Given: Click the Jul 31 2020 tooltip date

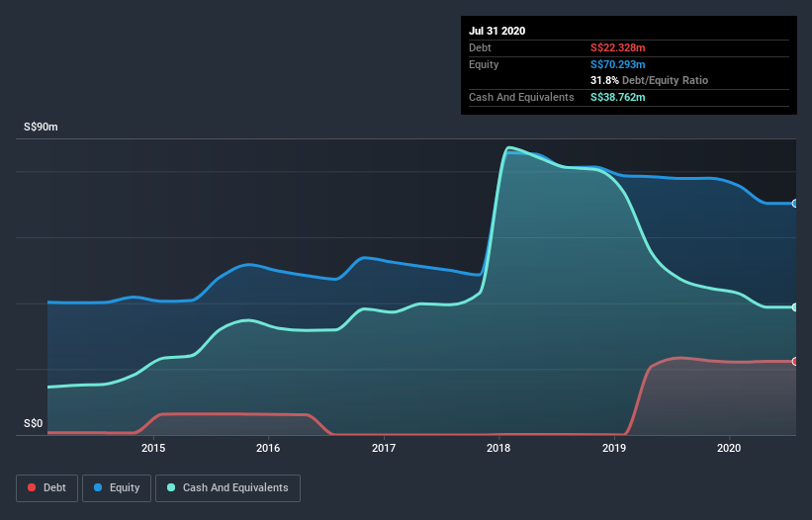Looking at the screenshot, I should [x=497, y=31].
